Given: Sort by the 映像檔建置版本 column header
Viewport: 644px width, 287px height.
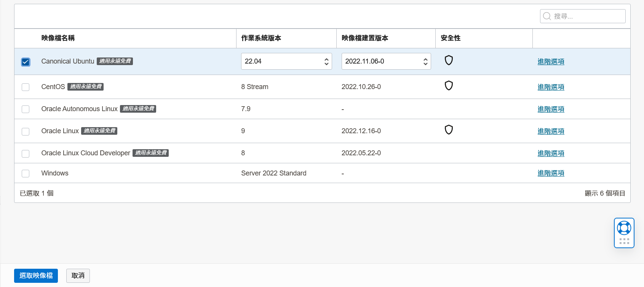Looking at the screenshot, I should [365, 38].
